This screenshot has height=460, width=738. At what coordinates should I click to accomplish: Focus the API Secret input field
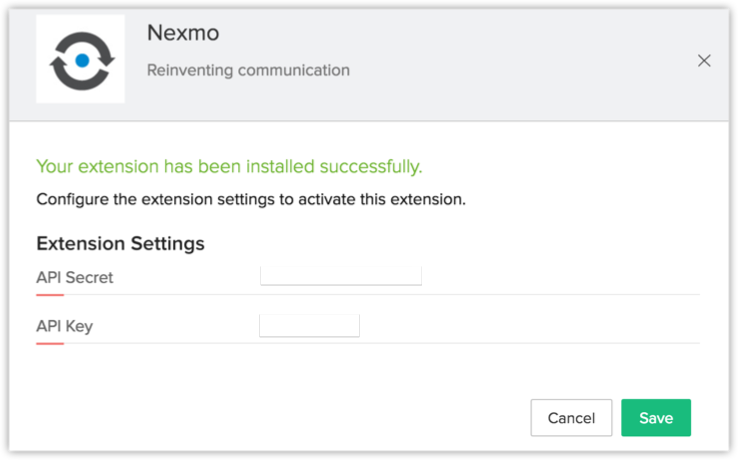[340, 275]
